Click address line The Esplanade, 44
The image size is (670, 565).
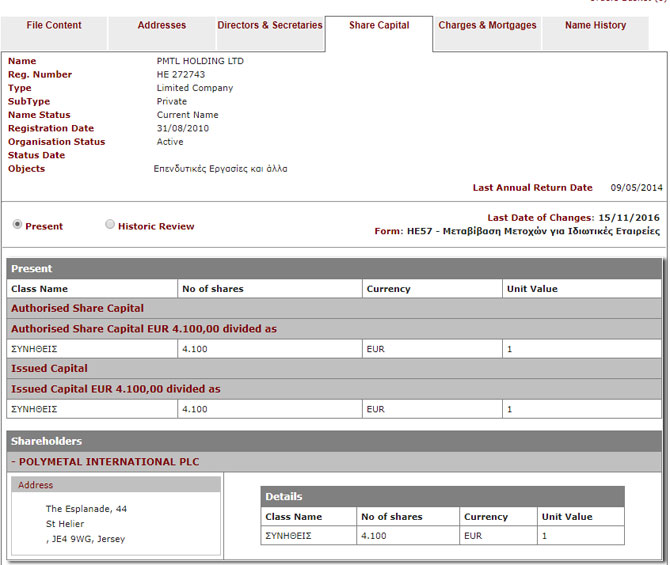(86, 509)
